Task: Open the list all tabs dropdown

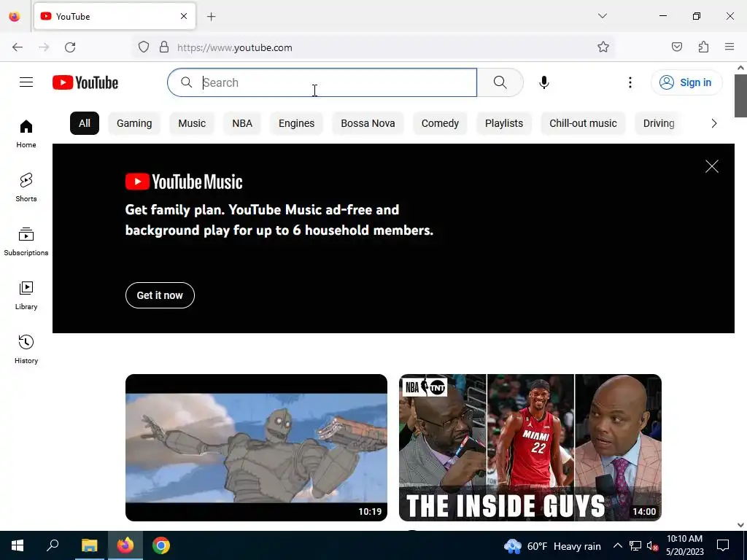Action: pos(602,16)
